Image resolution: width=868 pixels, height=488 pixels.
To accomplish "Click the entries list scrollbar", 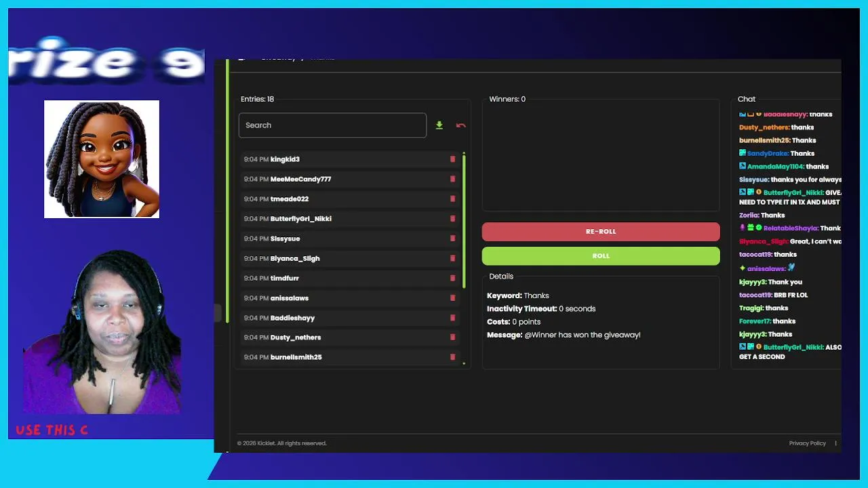I will coord(464,220).
